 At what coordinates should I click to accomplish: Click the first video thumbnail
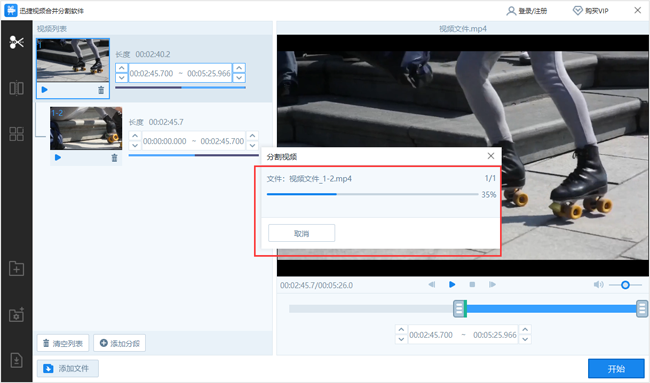(73, 60)
